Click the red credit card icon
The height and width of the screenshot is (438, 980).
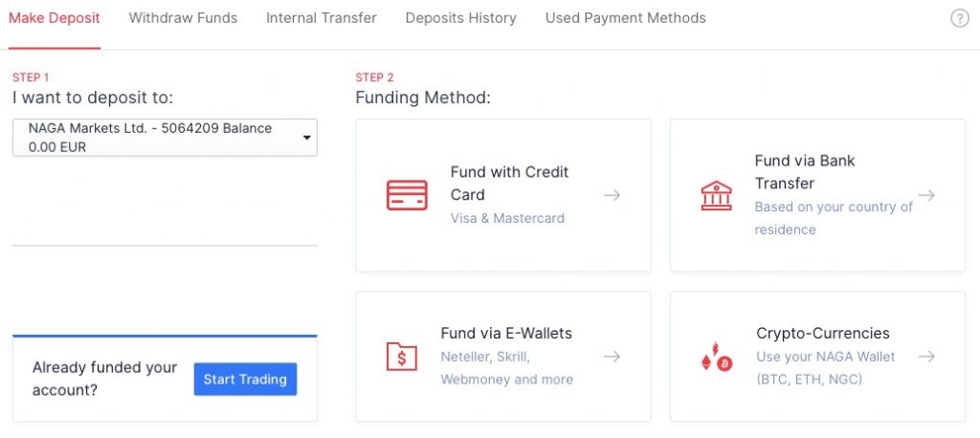(407, 195)
